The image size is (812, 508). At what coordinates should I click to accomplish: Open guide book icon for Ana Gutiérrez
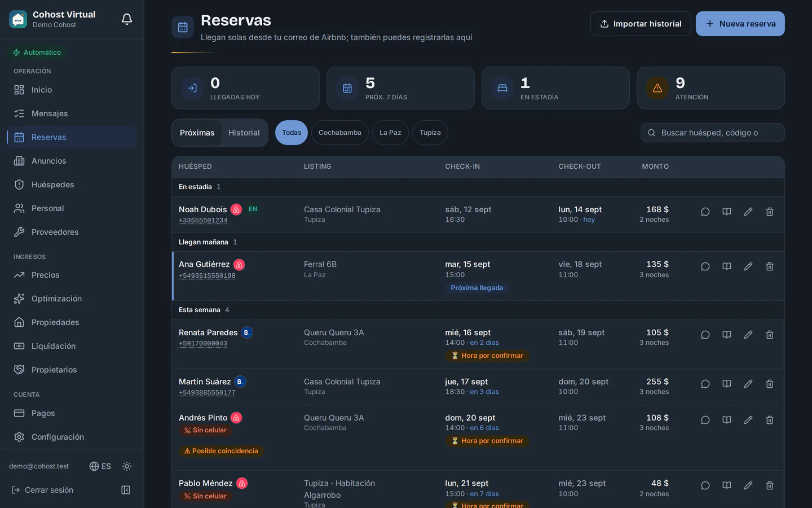[727, 266]
